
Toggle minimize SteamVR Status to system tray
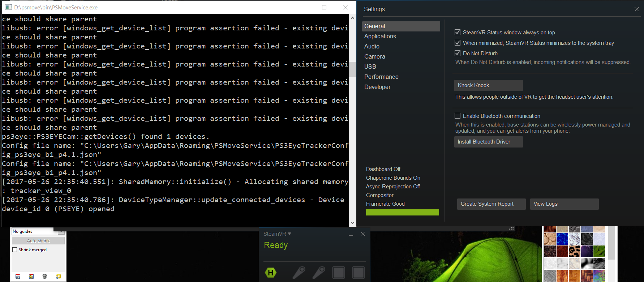pyautogui.click(x=458, y=43)
